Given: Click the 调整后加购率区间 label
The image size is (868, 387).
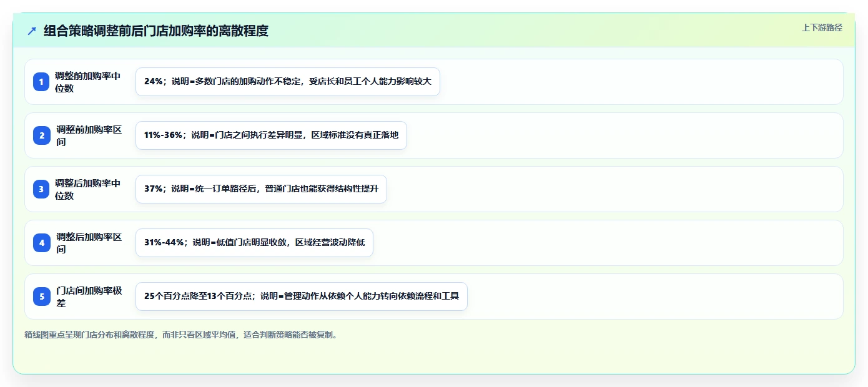Looking at the screenshot, I should tap(89, 243).
